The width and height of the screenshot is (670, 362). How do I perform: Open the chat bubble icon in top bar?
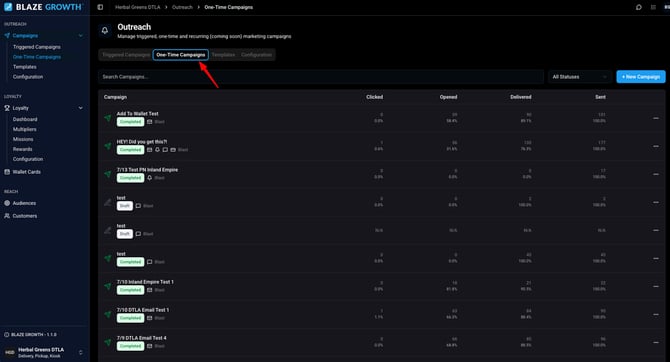point(638,7)
